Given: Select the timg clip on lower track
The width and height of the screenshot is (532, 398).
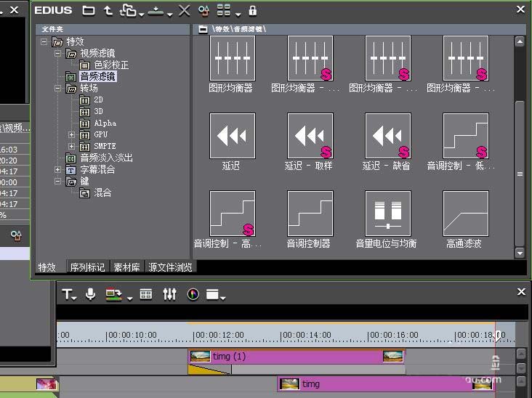Looking at the screenshot, I should (387, 383).
